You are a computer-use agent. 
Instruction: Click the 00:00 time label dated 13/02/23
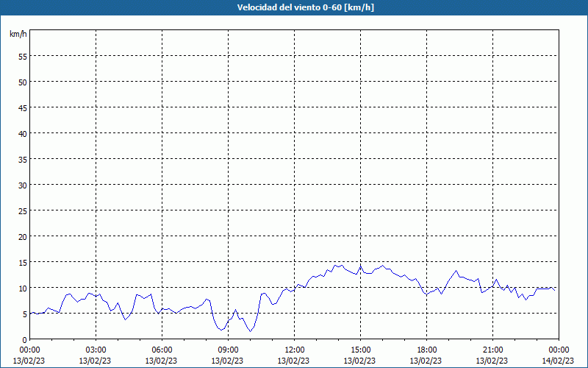tap(29, 350)
